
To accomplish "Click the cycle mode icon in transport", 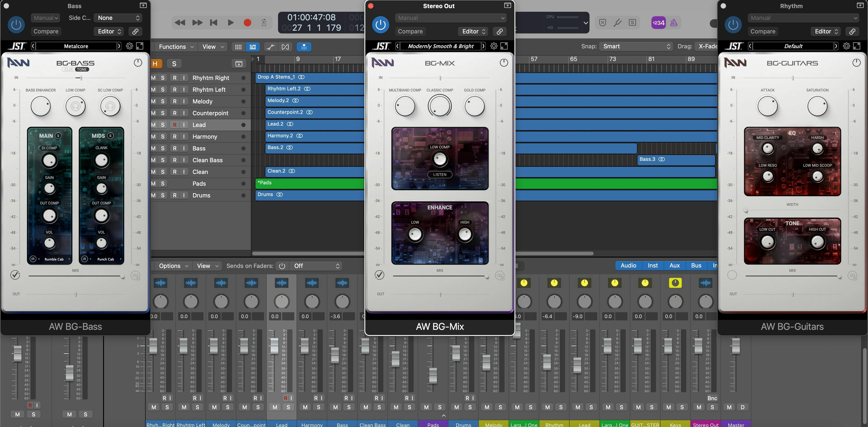I will [264, 23].
